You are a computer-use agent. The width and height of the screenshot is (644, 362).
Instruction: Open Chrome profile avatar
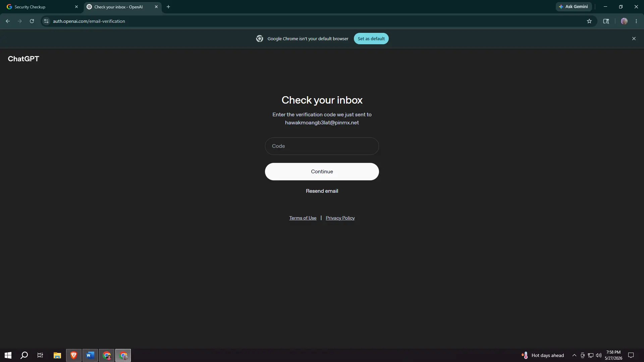point(624,21)
